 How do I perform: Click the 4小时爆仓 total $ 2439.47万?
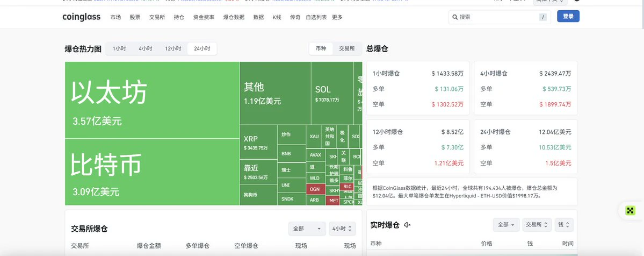[555, 74]
